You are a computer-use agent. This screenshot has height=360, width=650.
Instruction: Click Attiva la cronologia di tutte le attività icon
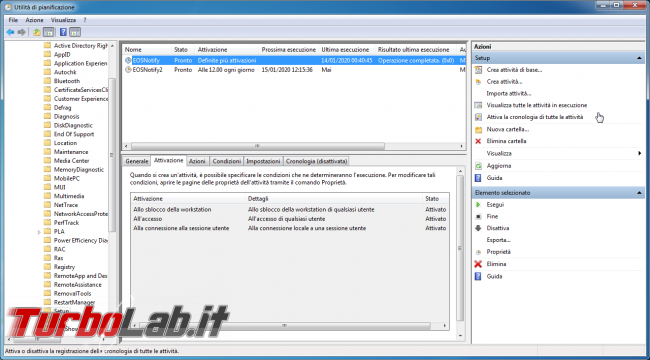click(x=478, y=117)
